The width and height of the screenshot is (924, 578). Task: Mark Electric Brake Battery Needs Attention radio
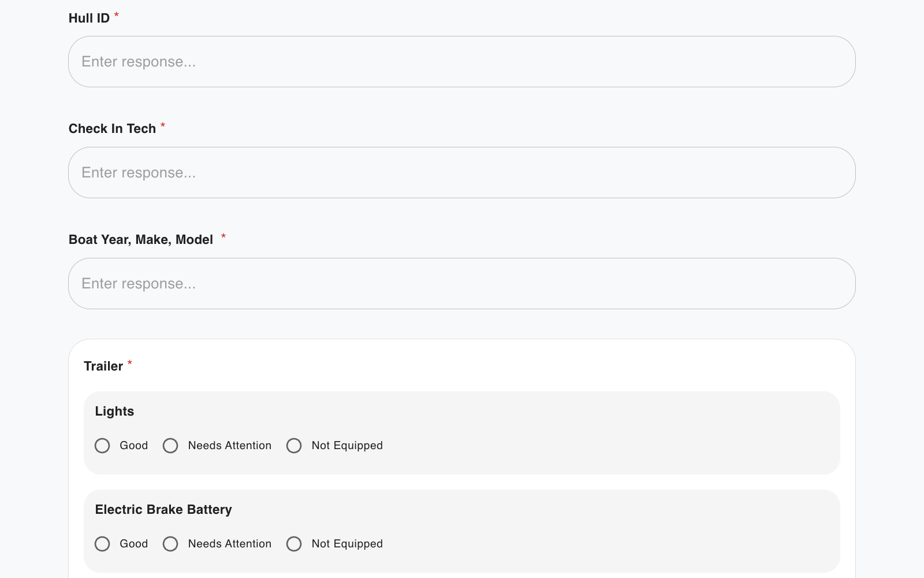(170, 544)
